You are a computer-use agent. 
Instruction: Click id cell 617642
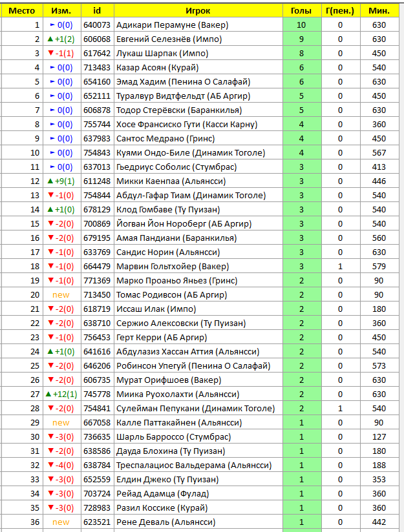pyautogui.click(x=97, y=54)
